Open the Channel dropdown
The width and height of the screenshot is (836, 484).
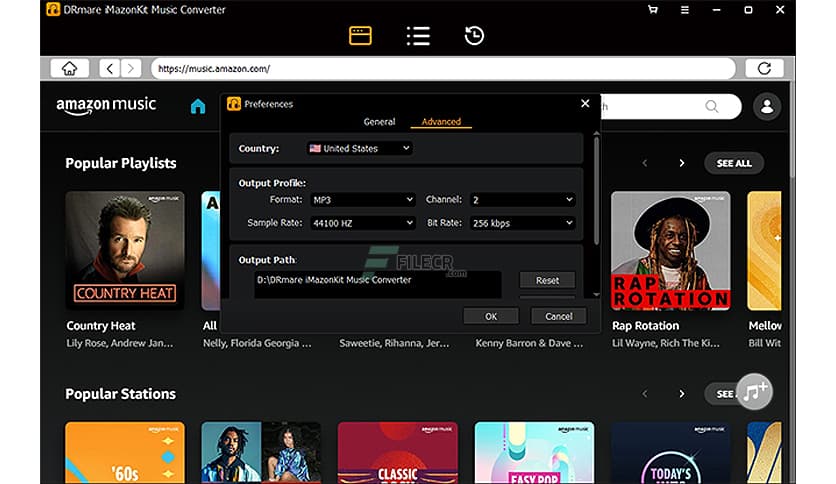pos(522,200)
